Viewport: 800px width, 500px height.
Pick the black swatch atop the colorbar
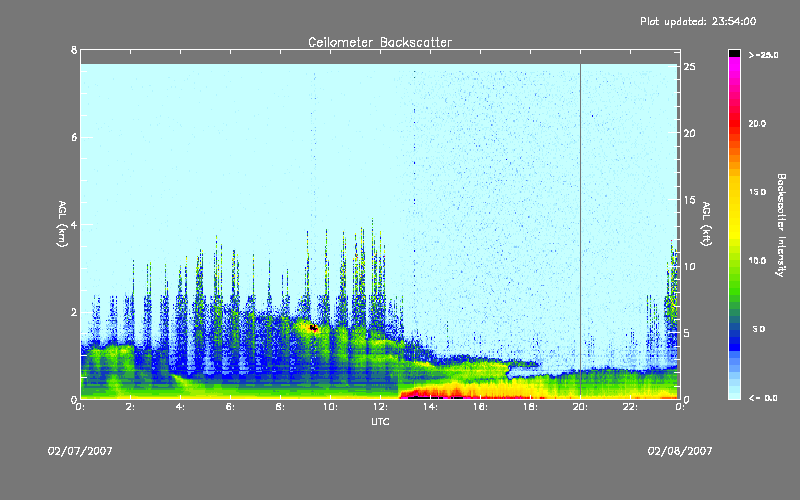pos(734,53)
